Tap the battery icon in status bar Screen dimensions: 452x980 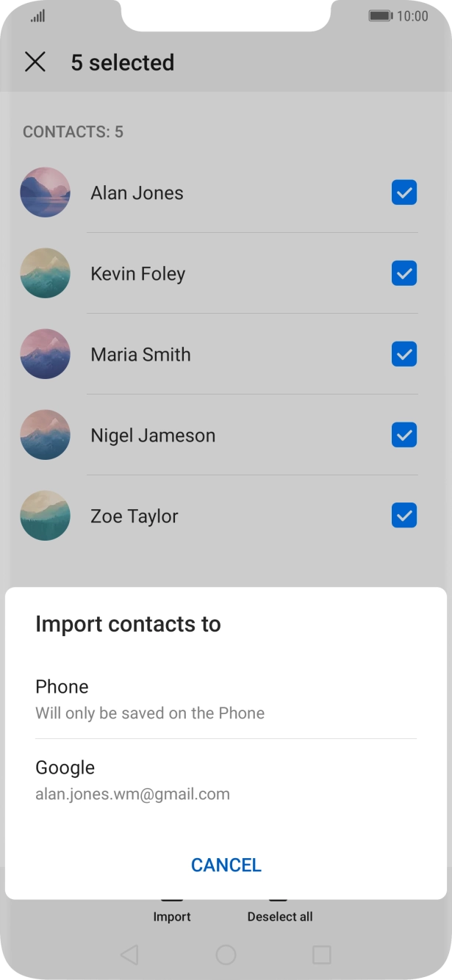(380, 16)
